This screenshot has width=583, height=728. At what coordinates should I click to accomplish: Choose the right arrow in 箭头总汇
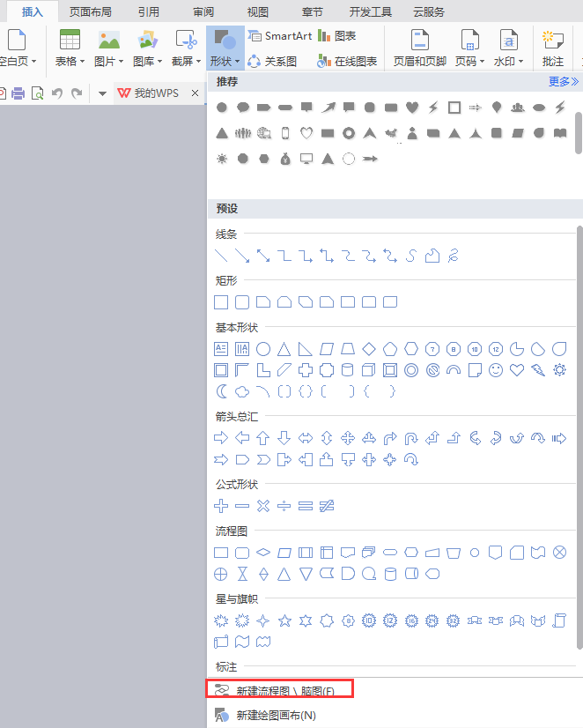221,438
